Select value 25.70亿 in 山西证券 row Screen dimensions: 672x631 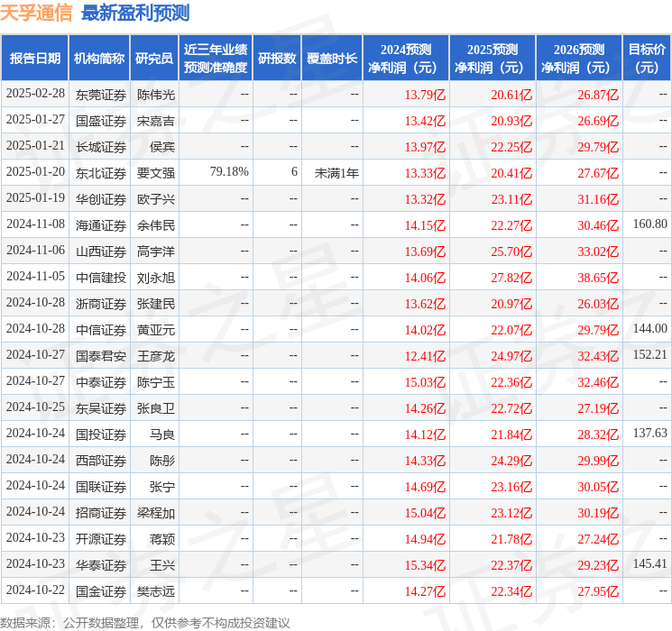511,251
